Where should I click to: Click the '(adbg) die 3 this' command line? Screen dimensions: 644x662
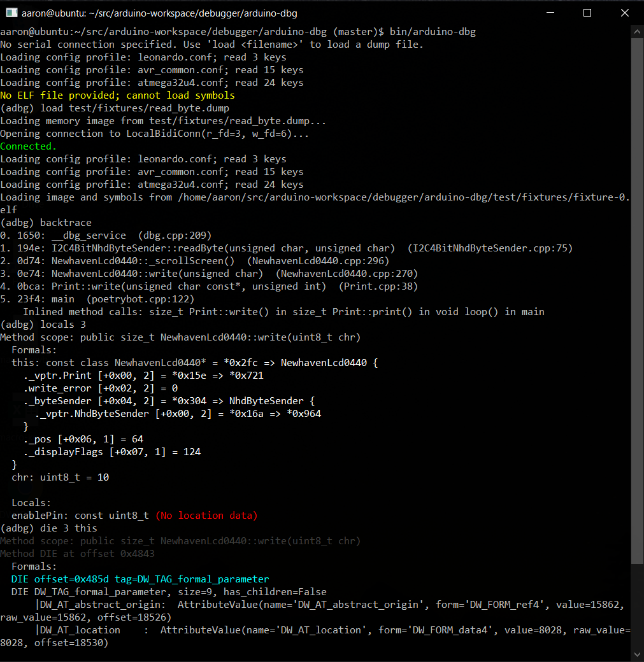tap(49, 528)
